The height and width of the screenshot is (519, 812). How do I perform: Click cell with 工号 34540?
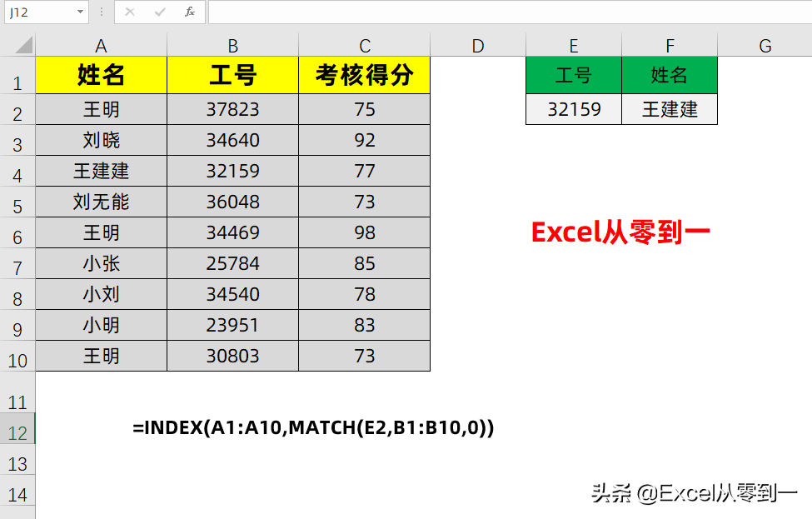point(232,294)
